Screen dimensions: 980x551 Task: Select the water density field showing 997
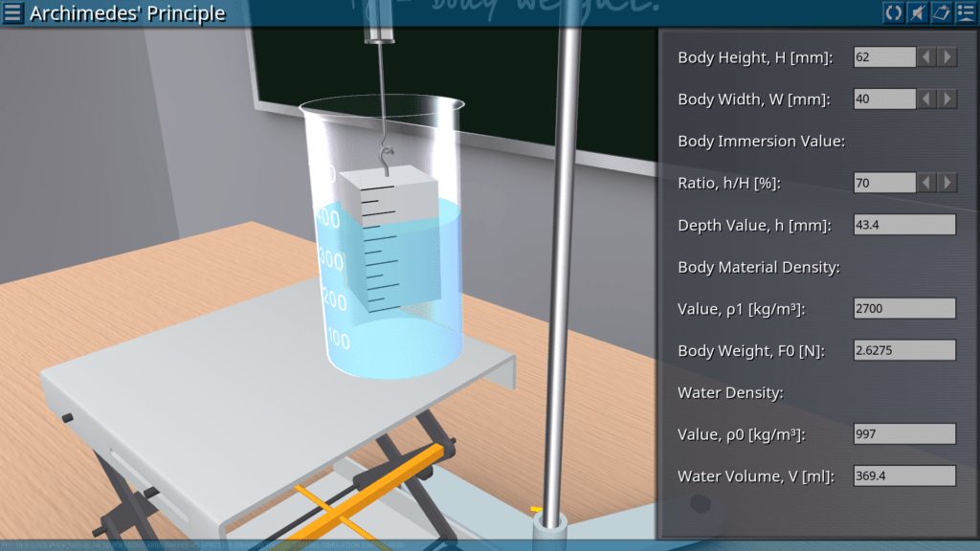pyautogui.click(x=903, y=433)
